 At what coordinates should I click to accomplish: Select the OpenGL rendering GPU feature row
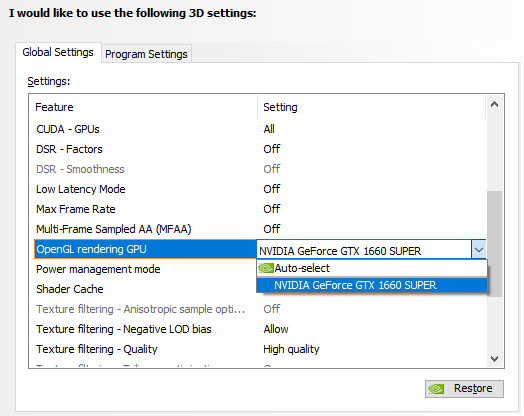pos(145,249)
